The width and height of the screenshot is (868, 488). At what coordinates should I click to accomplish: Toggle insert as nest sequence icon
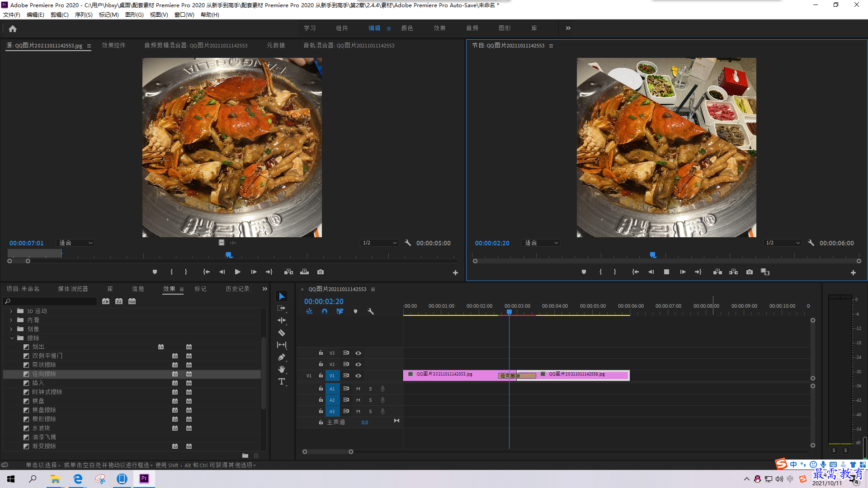309,311
